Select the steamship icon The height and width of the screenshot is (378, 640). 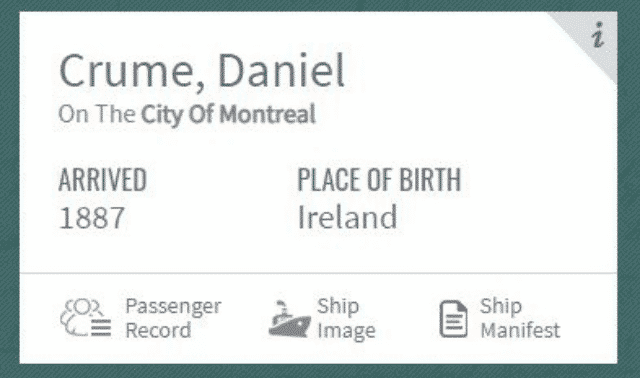[289, 319]
